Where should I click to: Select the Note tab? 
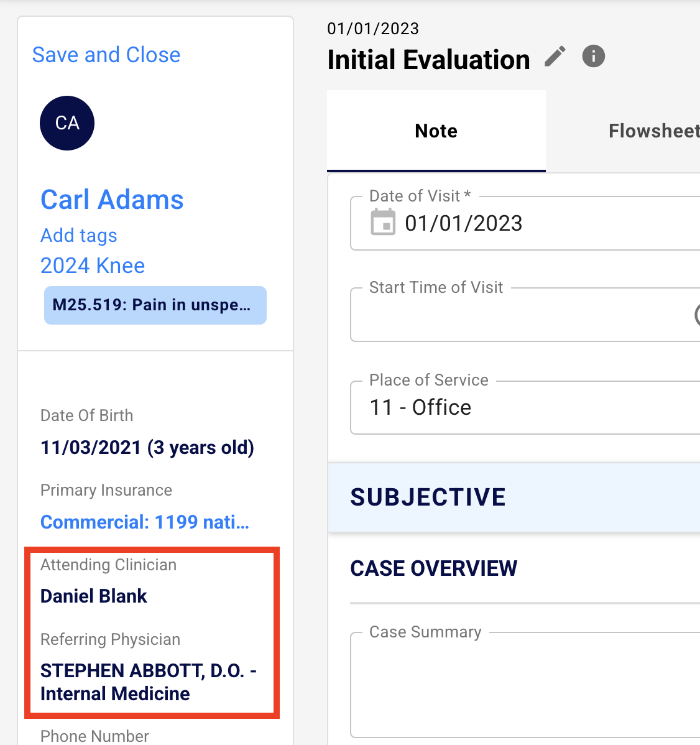point(436,131)
